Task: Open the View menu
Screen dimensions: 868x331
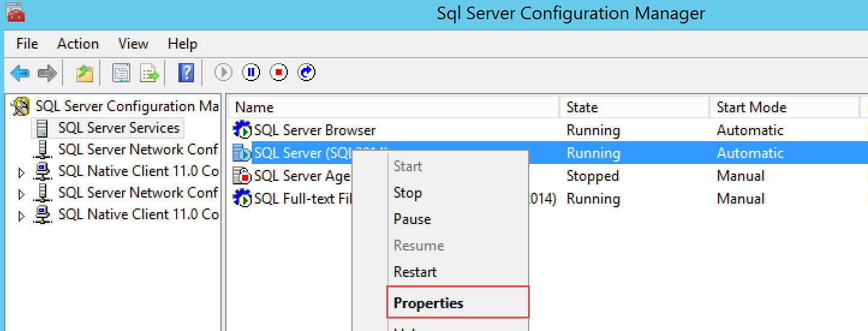Action: point(133,44)
